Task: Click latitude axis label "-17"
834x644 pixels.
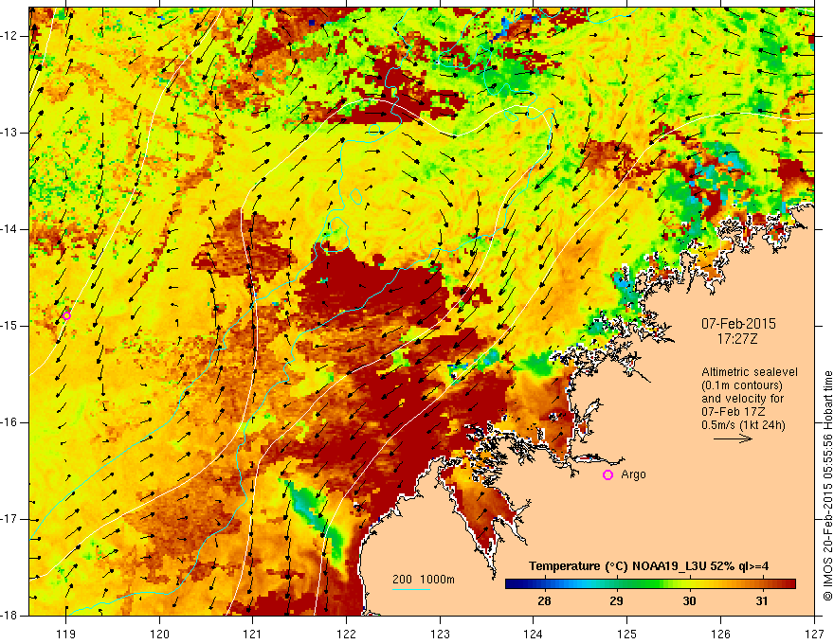Action: (10, 519)
